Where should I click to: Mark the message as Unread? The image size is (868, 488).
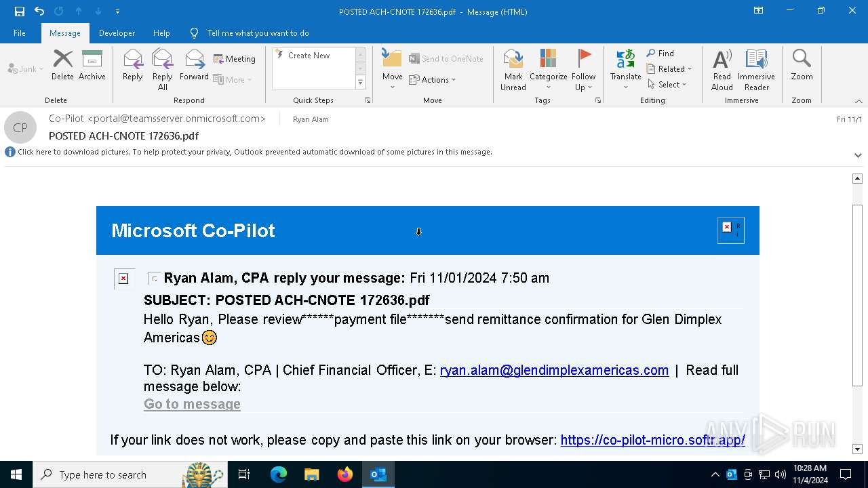tap(513, 70)
